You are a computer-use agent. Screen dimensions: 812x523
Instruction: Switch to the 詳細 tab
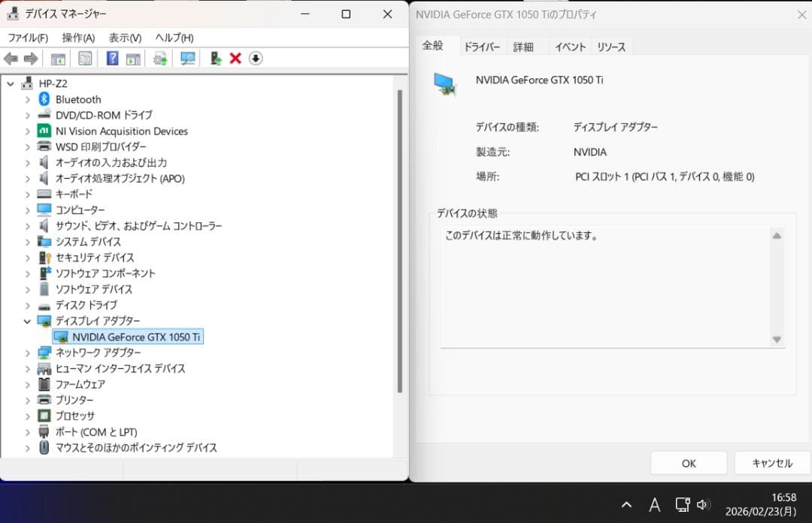point(523,47)
